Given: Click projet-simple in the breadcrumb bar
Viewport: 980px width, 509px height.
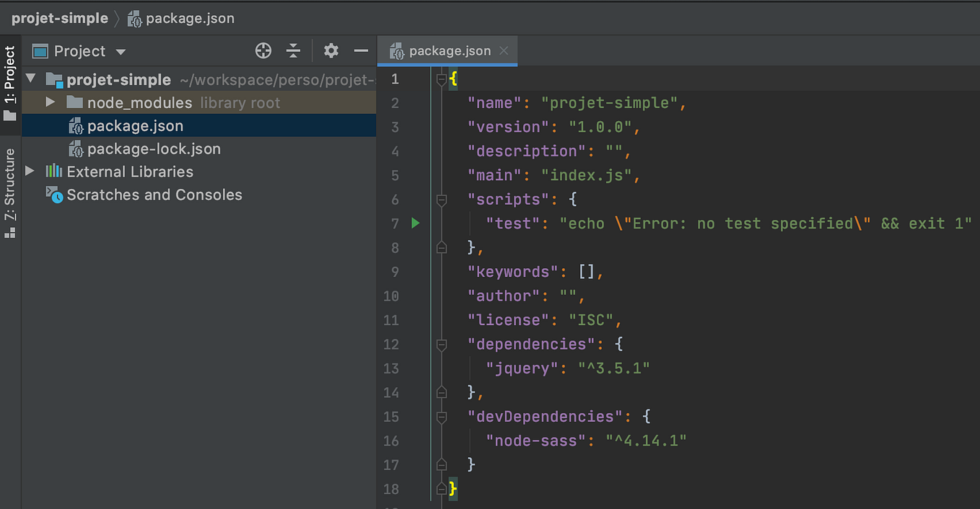Looking at the screenshot, I should pos(59,18).
